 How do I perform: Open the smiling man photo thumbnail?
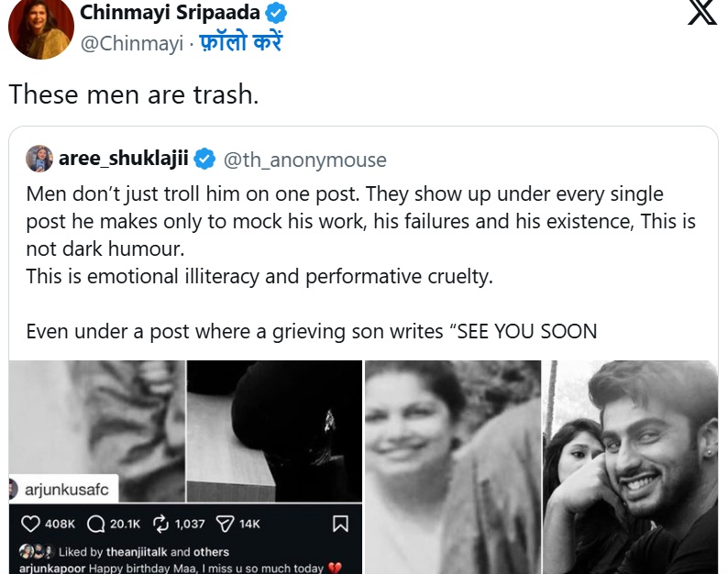(631, 467)
